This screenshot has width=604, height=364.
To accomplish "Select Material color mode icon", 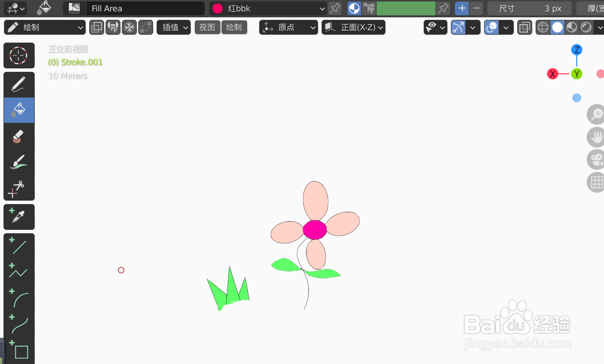I will 354,8.
